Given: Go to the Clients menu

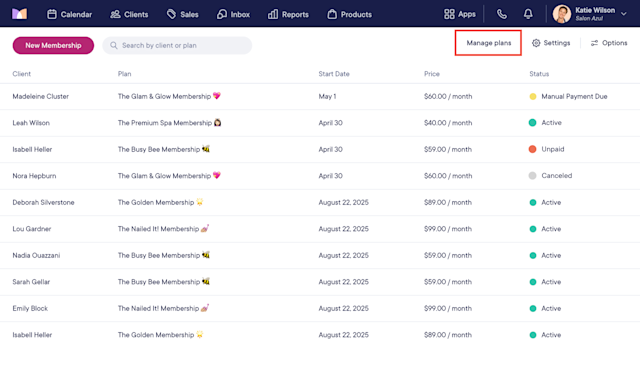Looking at the screenshot, I should 129,14.
